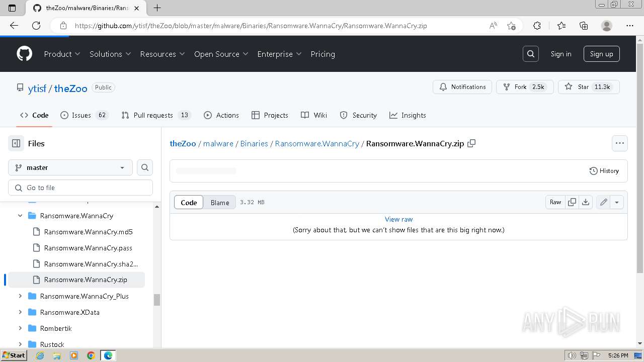Screen dimensions: 644x362
Task: Navigate to Ransomware.WannaCry breadcrumb
Action: click(317, 143)
